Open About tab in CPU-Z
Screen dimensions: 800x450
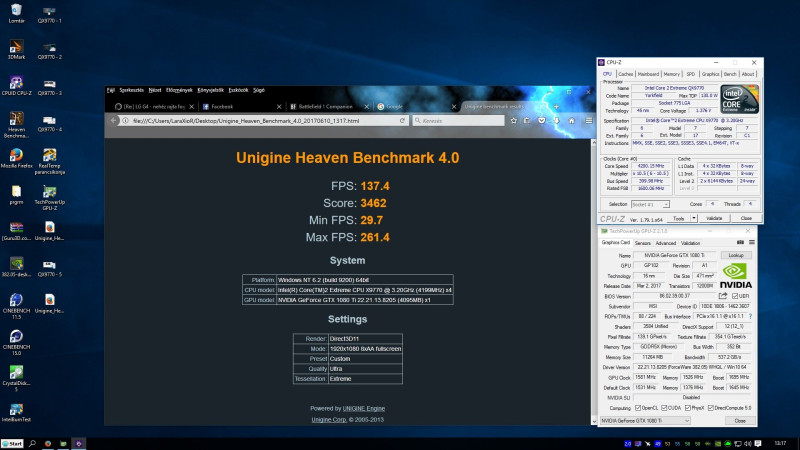click(748, 74)
